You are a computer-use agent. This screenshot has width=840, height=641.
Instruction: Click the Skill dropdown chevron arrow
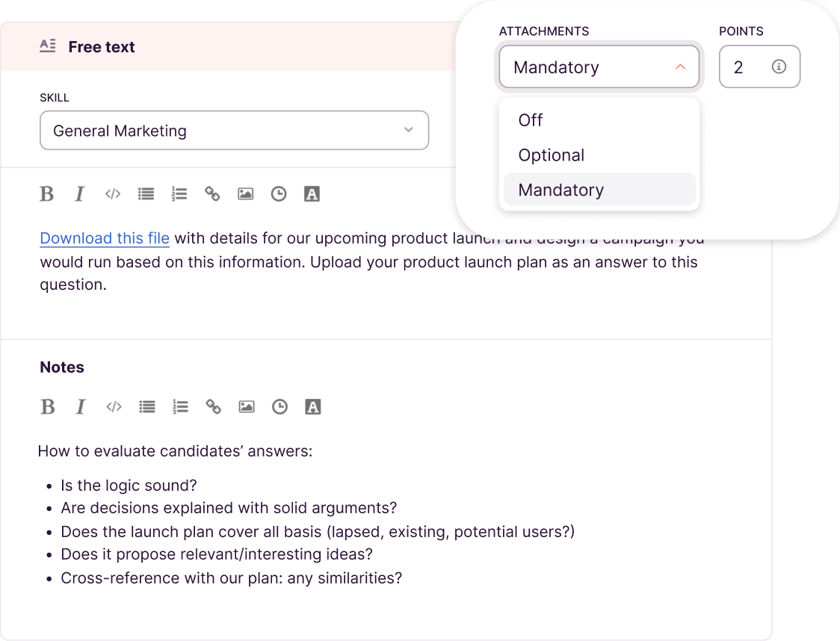coord(409,130)
